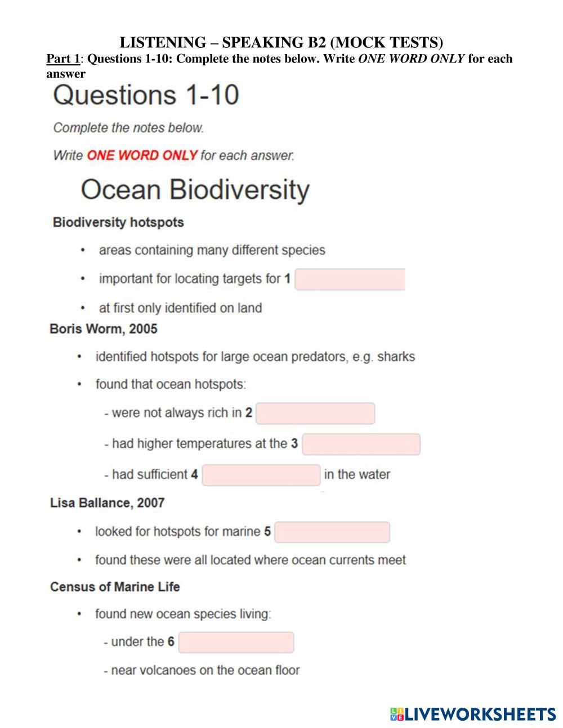Click the 'Census of Marine Life' heading
This screenshot has height=728, width=563.
pyautogui.click(x=115, y=587)
